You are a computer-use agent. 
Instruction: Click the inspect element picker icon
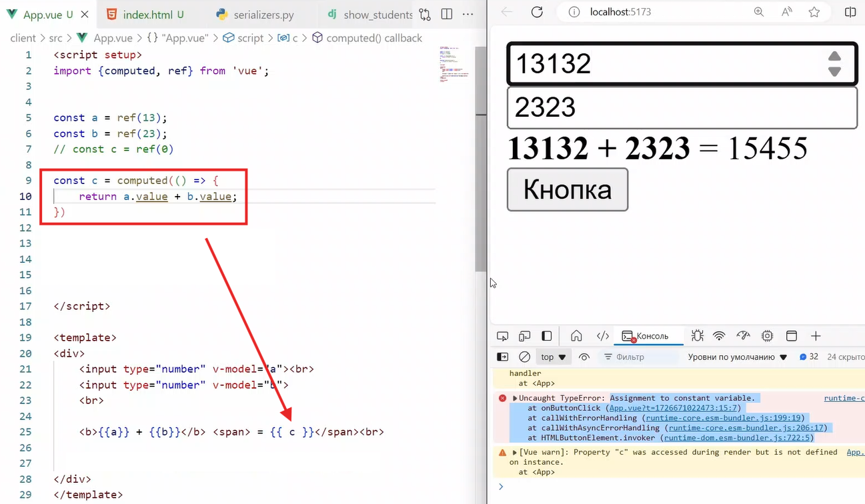pyautogui.click(x=503, y=336)
